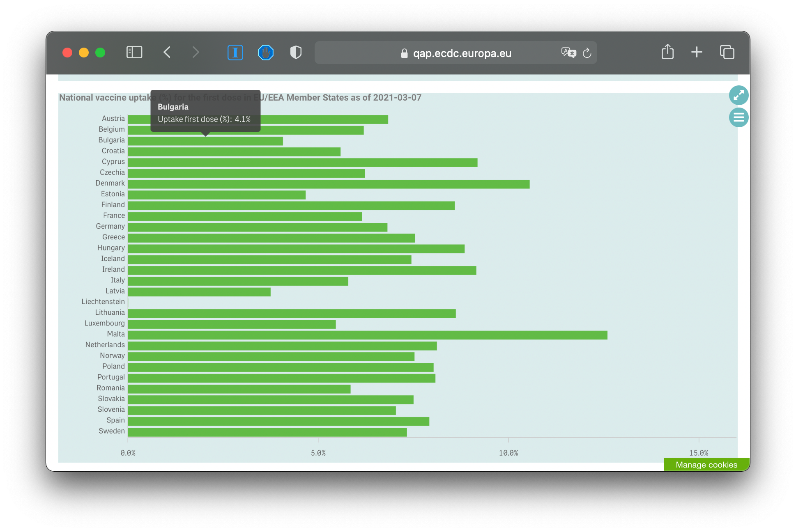796x532 pixels.
Task: Open the Share menu icon
Action: 667,52
